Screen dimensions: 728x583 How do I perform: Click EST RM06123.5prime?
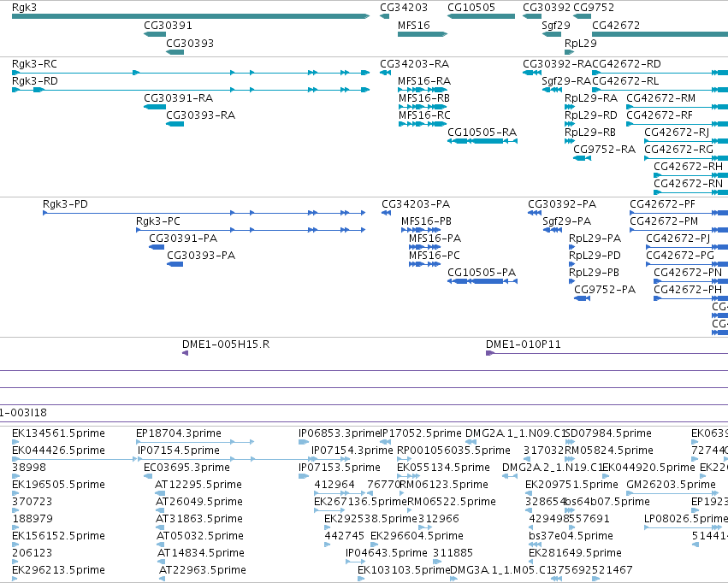click(402, 493)
